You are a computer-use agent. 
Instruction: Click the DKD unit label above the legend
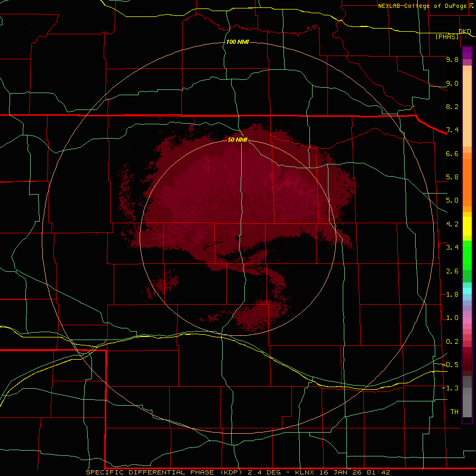[465, 31]
